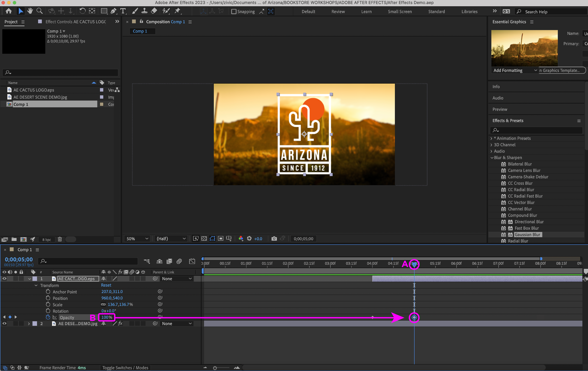Select the Puppet Pin tool
The height and width of the screenshot is (371, 588).
[x=178, y=11]
